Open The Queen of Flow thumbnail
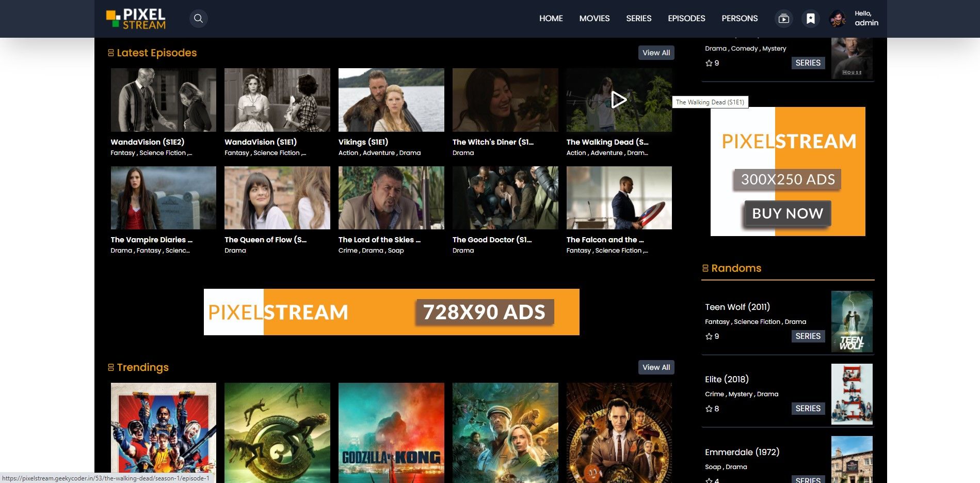Screen dimensions: 980x483 click(277, 198)
